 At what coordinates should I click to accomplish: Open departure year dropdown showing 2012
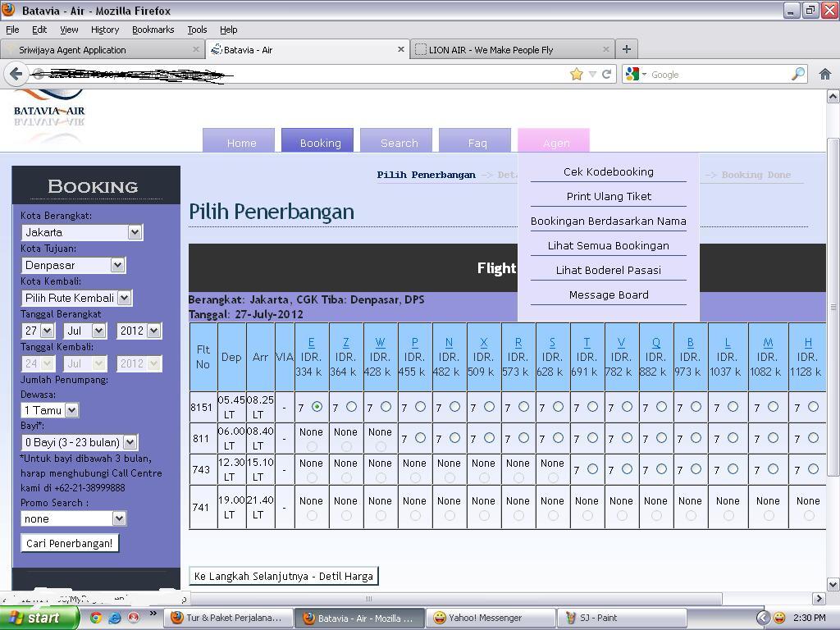139,331
